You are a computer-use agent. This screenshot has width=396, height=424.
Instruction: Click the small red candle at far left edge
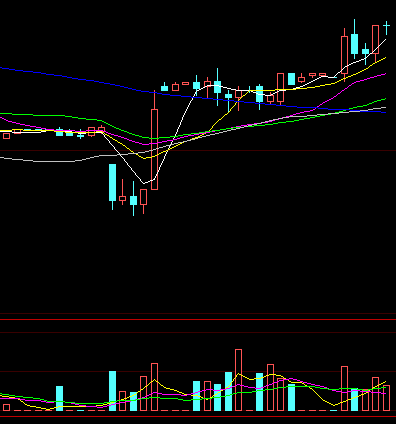(x=6, y=136)
